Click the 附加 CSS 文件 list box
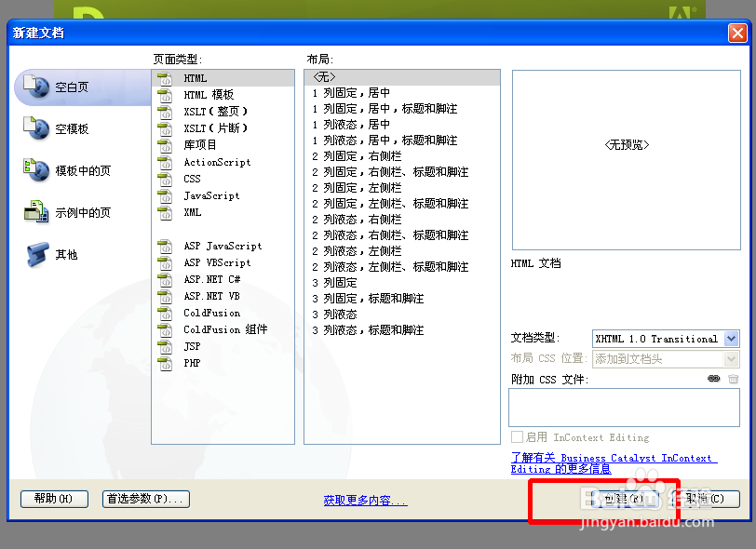The width and height of the screenshot is (756, 549). [x=624, y=408]
